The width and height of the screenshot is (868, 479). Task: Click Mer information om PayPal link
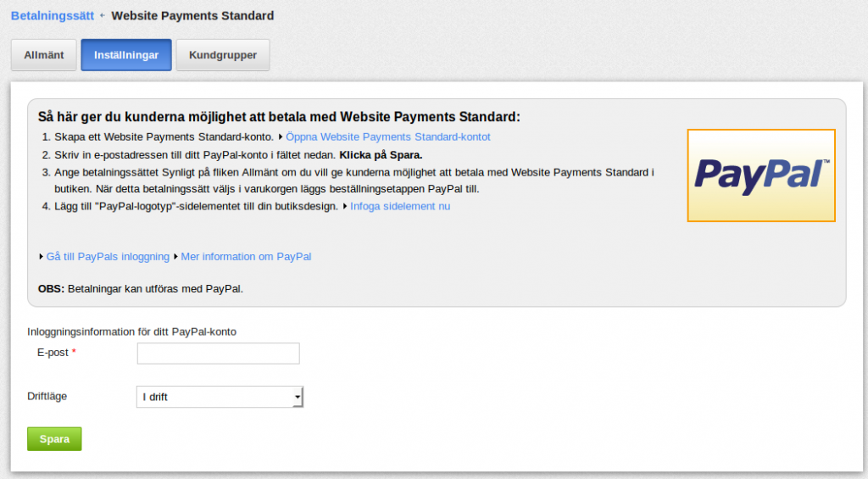pyautogui.click(x=246, y=256)
